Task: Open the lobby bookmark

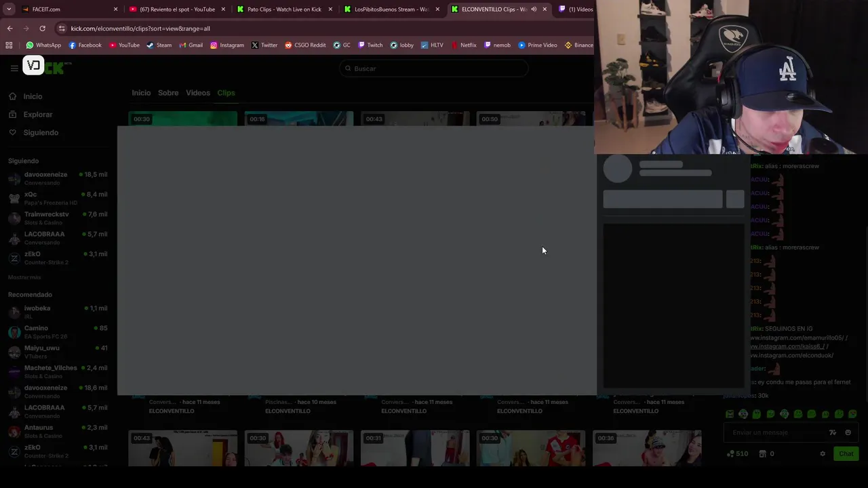Action: pos(401,45)
